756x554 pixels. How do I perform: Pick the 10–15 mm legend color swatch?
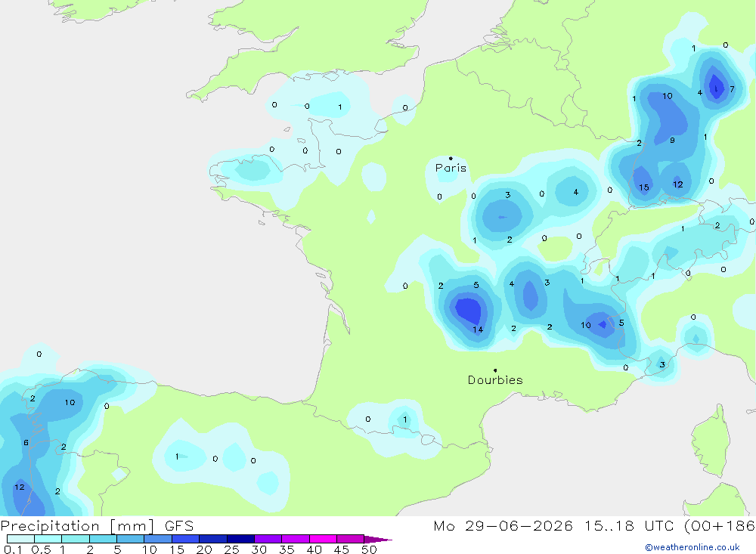click(158, 539)
